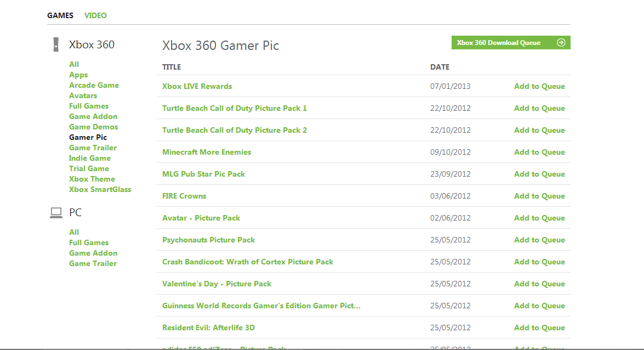Viewport: 644px width, 350px height.
Task: Open Arcade Game category in sidebar
Action: [x=94, y=85]
